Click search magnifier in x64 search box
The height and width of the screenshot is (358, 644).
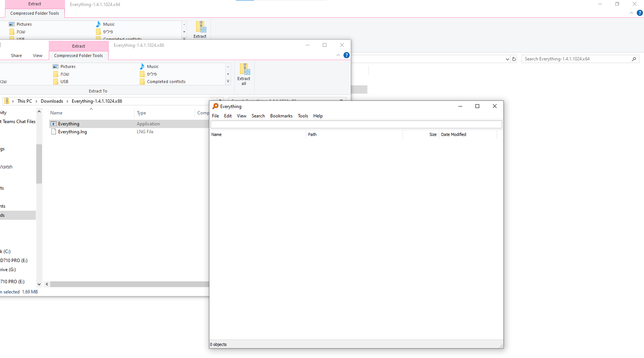click(634, 59)
